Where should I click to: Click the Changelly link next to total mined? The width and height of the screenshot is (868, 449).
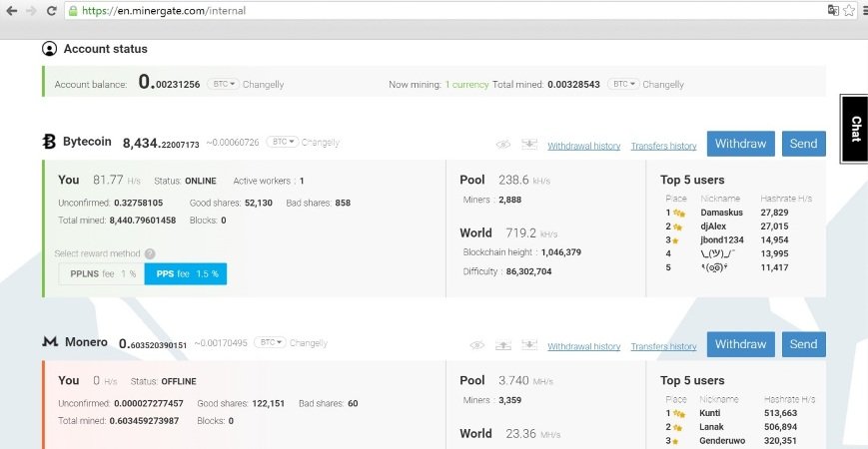coord(663,85)
